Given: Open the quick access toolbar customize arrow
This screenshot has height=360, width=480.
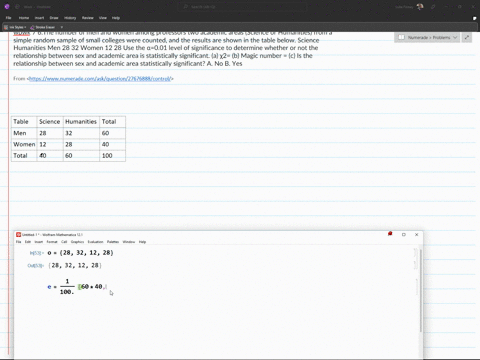Looking at the screenshot, I should [x=62, y=27].
